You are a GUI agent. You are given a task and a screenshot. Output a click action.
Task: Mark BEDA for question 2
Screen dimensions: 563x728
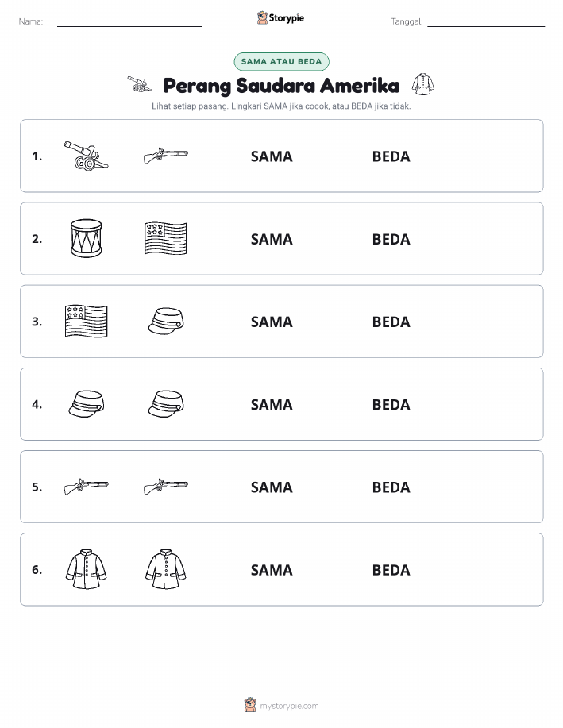(x=391, y=239)
